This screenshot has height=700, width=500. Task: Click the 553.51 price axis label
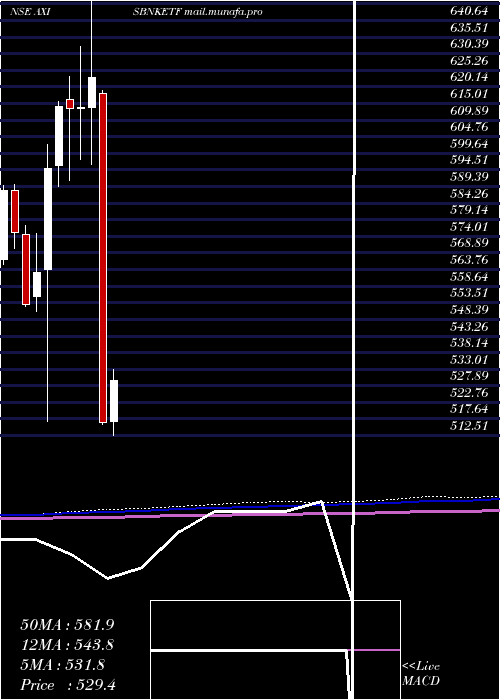pos(468,294)
